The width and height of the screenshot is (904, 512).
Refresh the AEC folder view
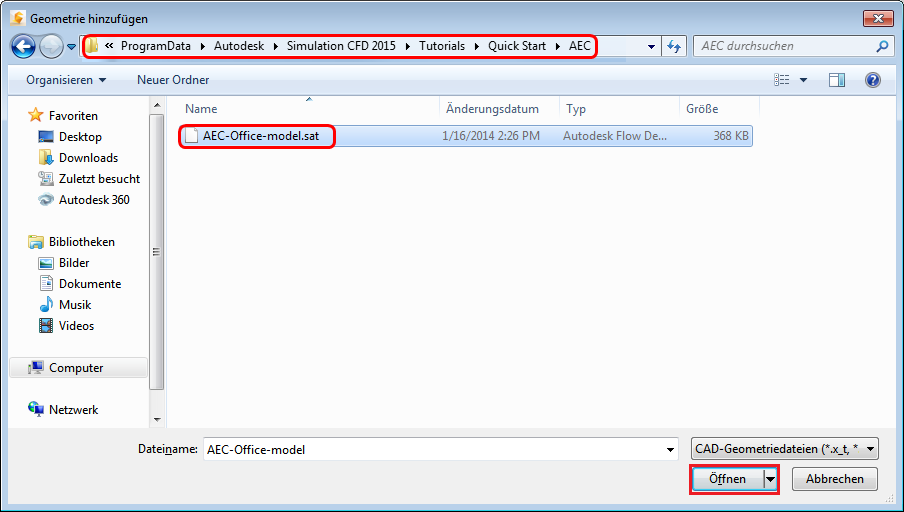tap(673, 46)
